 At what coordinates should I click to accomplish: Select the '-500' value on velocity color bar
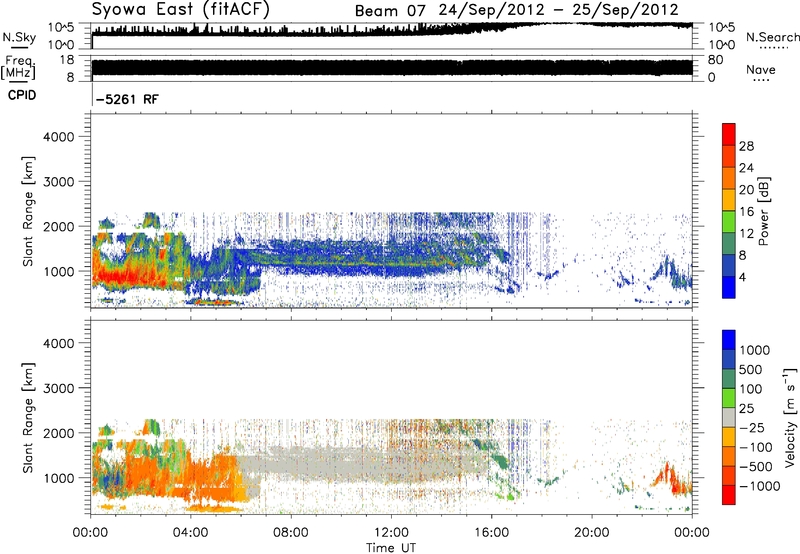[x=756, y=467]
